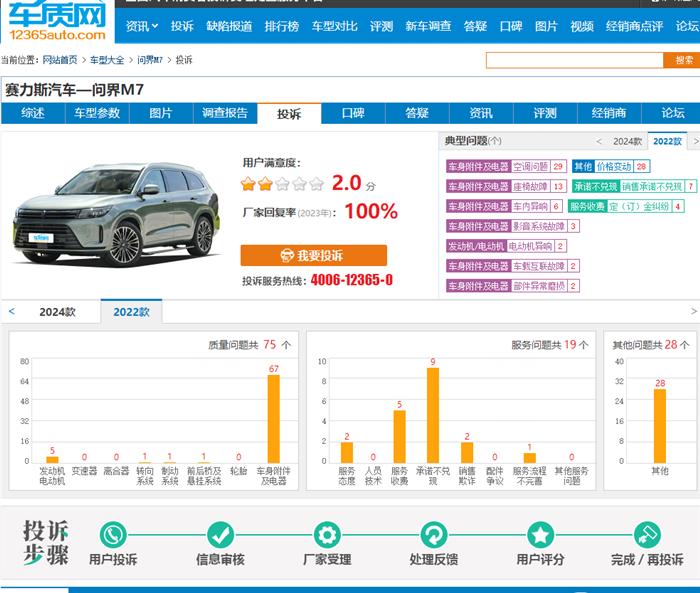
Task: Click the 其他 bar showing 28
Action: pyautogui.click(x=660, y=426)
